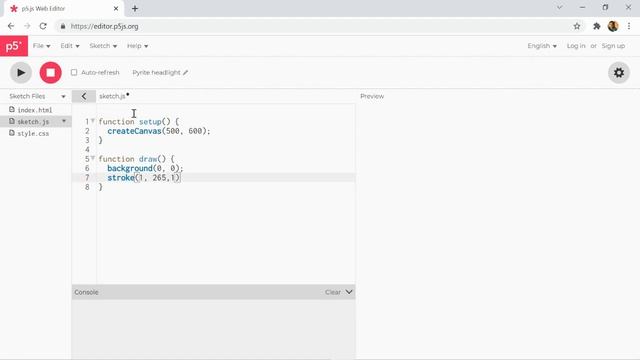Expand the Sketch Files dropdown arrow
The width and height of the screenshot is (640, 360).
point(63,96)
